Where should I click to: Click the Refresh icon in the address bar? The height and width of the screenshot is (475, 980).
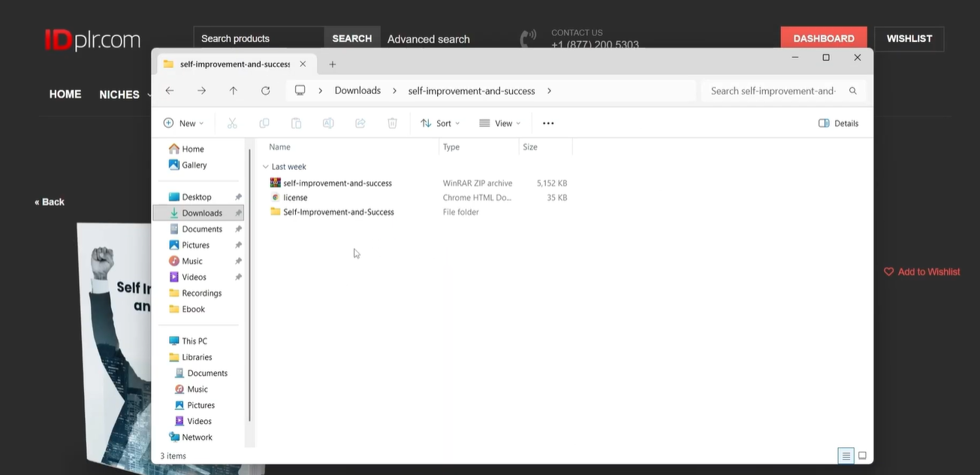coord(265,90)
